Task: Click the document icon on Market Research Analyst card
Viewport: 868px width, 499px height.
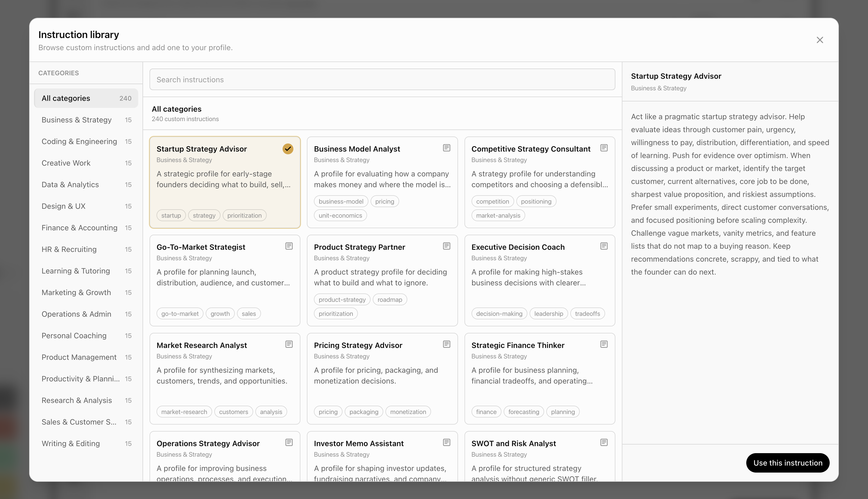Action: coord(289,344)
